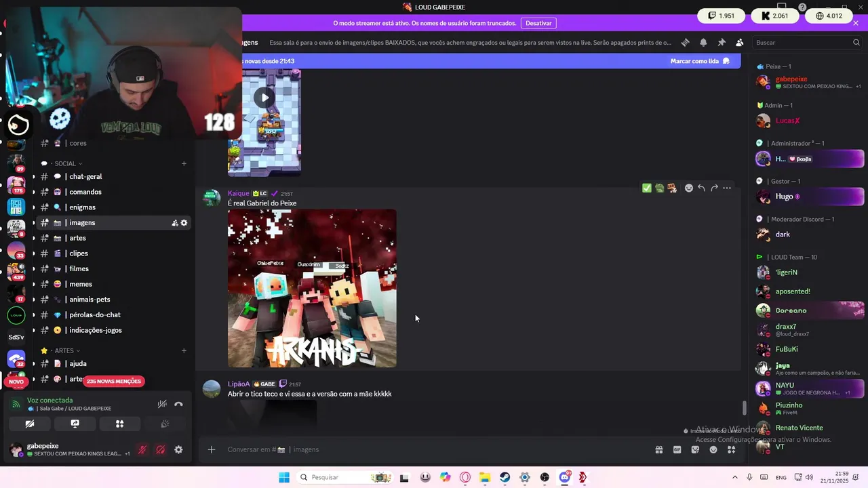Toggle the member list icon
868x488 pixels.
[x=740, y=42]
